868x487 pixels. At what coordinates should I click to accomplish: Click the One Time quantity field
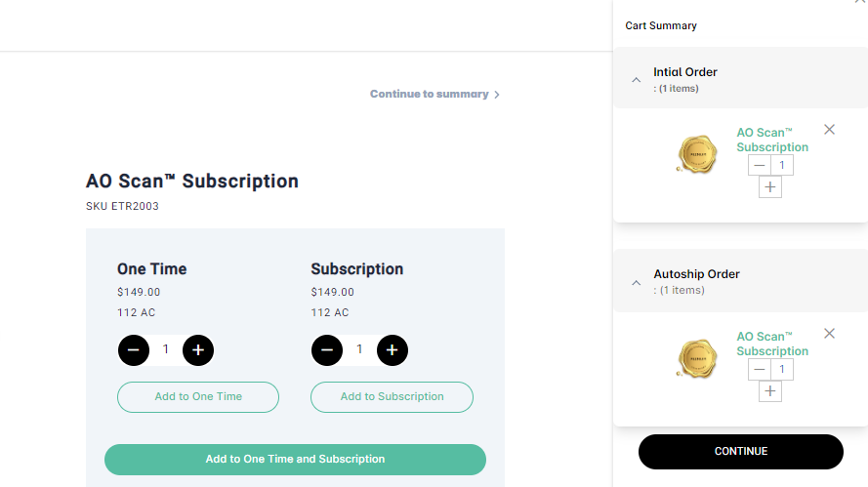pos(166,349)
